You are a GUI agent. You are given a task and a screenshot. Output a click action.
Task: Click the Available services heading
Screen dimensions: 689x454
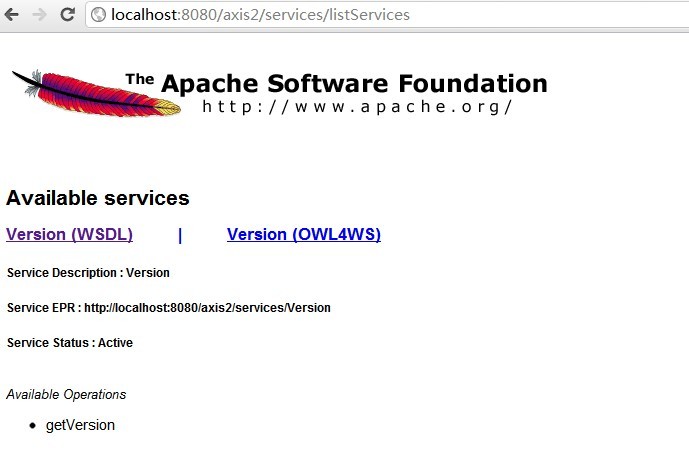(98, 198)
